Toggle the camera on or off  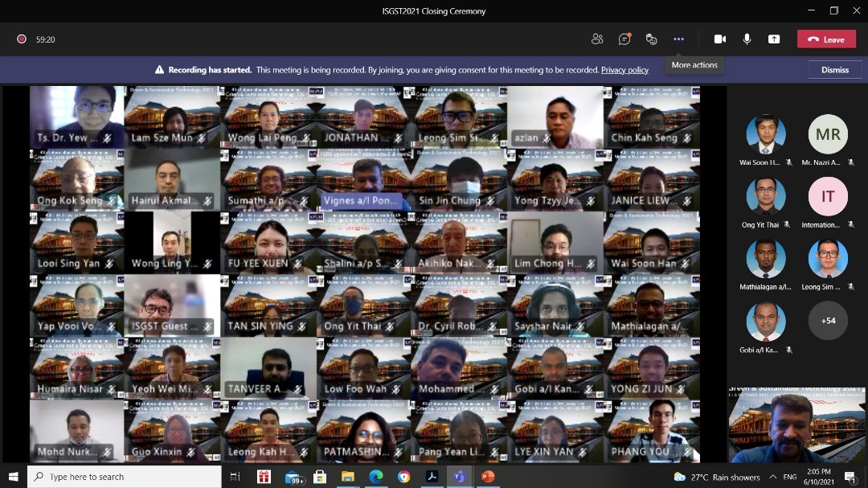pos(719,39)
